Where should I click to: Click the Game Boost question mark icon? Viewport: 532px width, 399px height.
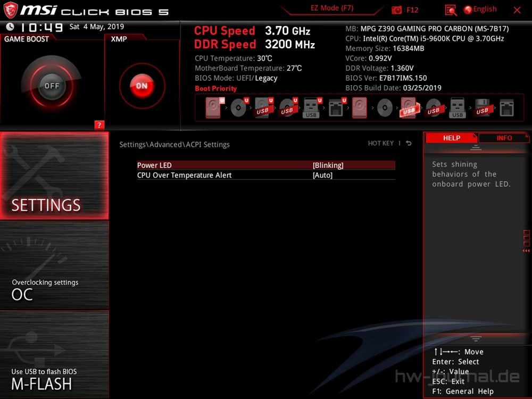[99, 125]
